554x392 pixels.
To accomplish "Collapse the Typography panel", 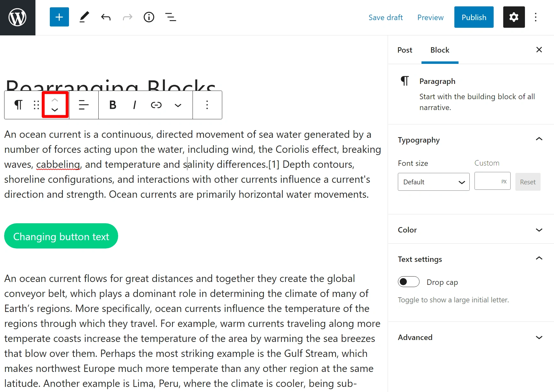I will (539, 139).
